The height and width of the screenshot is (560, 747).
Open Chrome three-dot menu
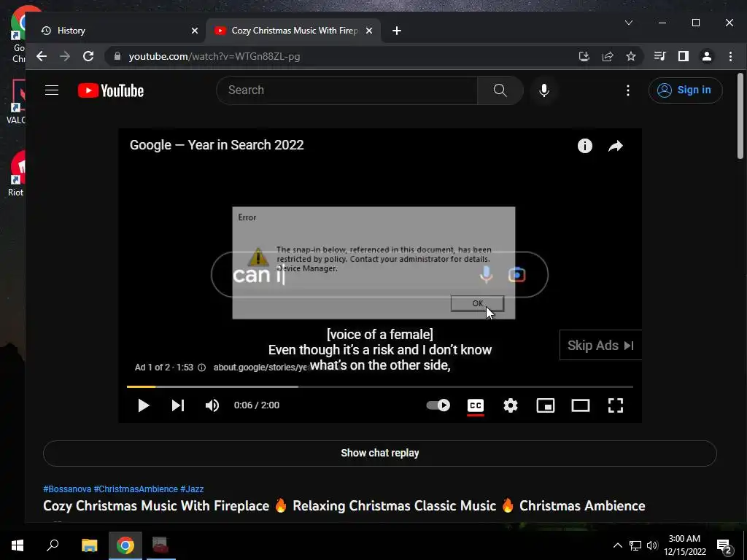pyautogui.click(x=730, y=56)
